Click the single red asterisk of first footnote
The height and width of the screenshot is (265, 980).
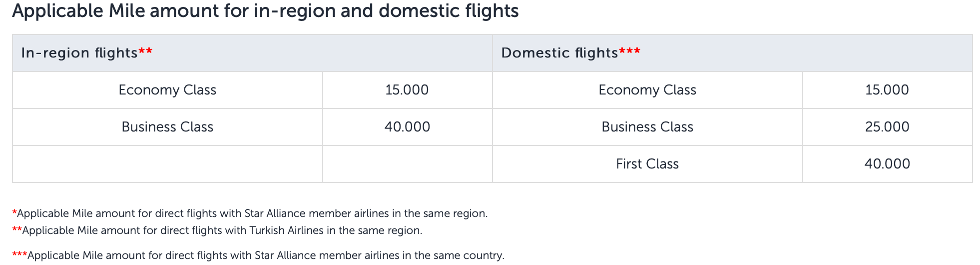coord(14,212)
